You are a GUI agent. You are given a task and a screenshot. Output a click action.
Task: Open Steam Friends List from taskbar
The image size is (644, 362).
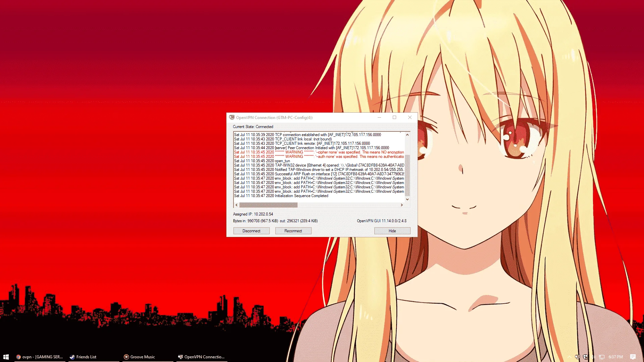tap(93, 357)
